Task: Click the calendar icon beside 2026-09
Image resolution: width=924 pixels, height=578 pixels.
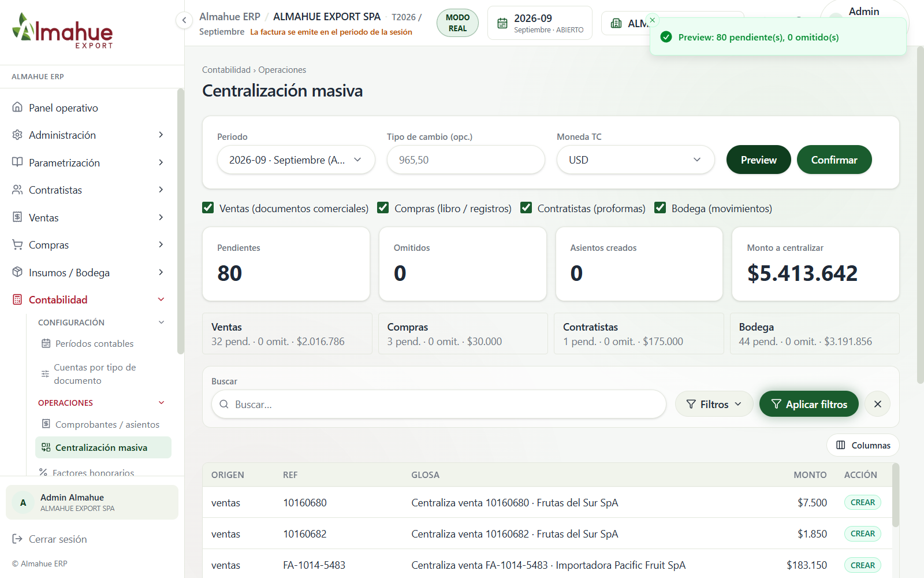Action: click(502, 23)
